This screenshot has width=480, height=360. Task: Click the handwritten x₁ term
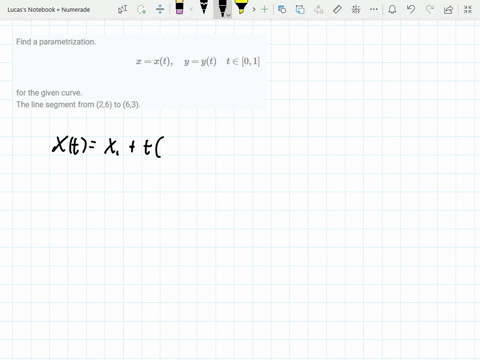click(112, 147)
